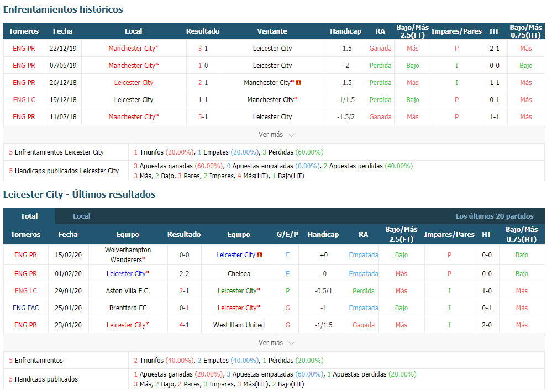The width and height of the screenshot is (552, 392).
Task: Click 5 Handicaps publicados Leicester City label
Action: point(64,171)
